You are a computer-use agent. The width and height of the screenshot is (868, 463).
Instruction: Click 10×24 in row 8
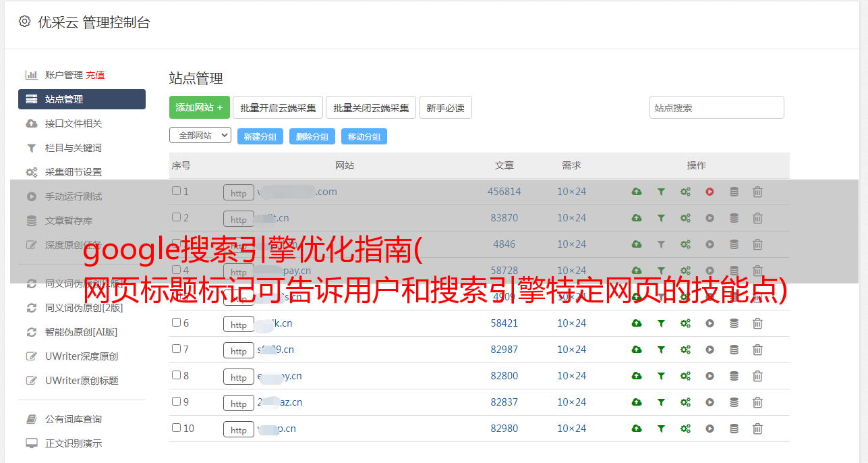click(571, 376)
